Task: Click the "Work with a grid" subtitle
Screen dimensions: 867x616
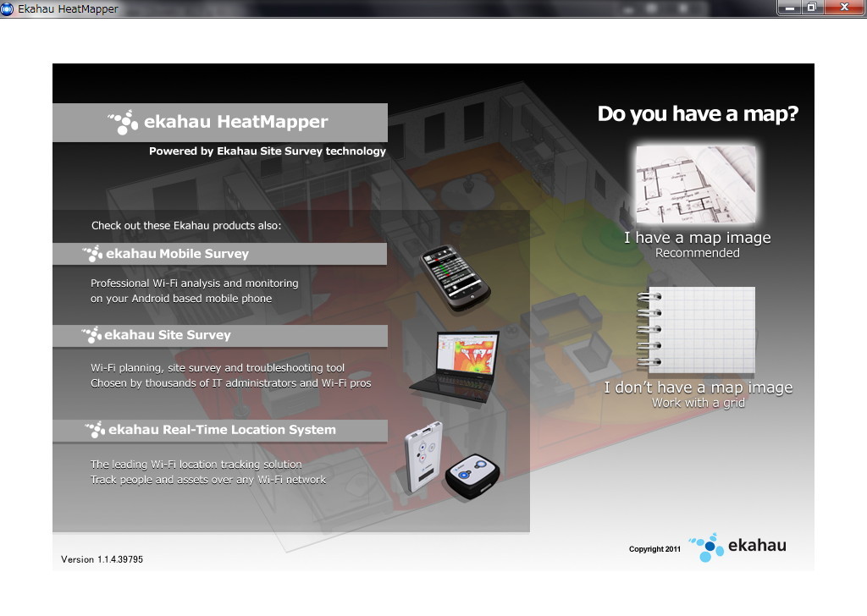Action: (x=699, y=403)
